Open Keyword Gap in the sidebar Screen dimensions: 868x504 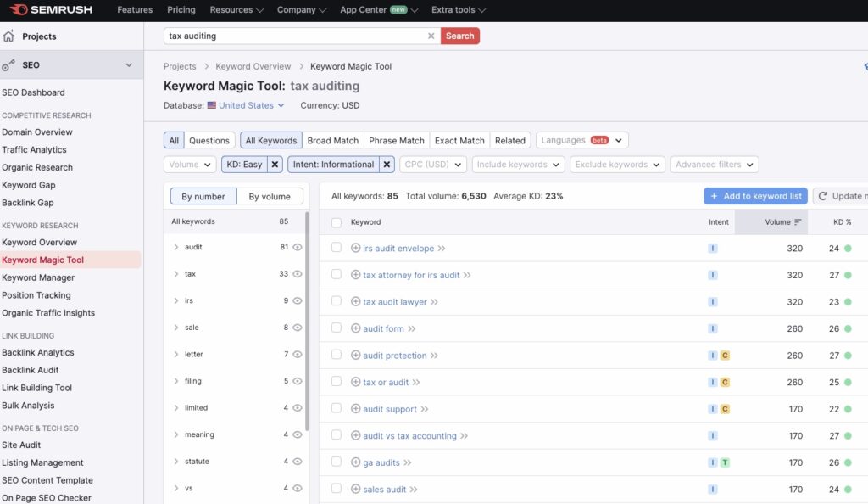point(28,185)
